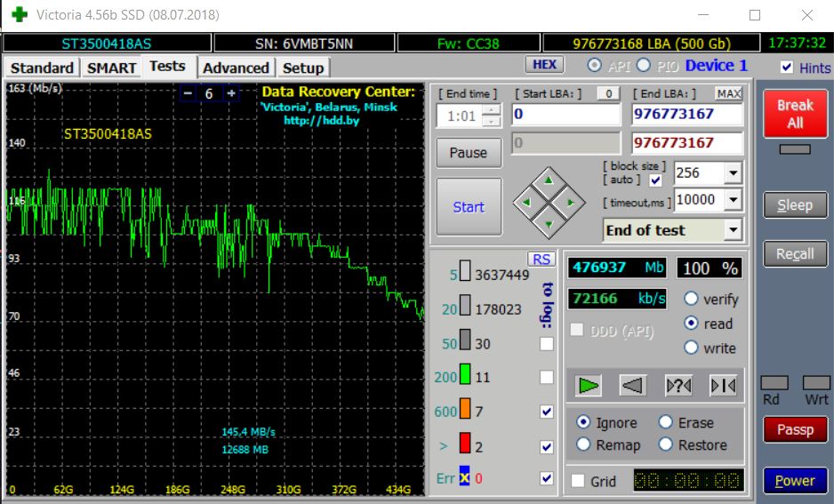
Task: Click the left arrow navigation diamond button
Action: [526, 203]
